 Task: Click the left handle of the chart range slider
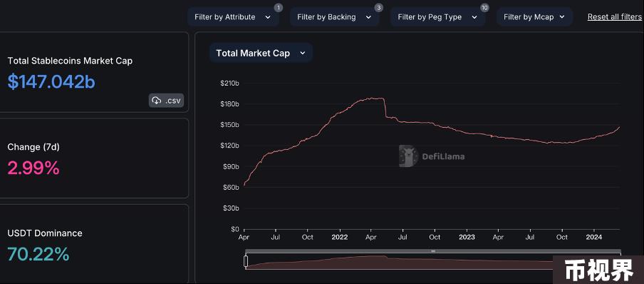[x=246, y=261]
